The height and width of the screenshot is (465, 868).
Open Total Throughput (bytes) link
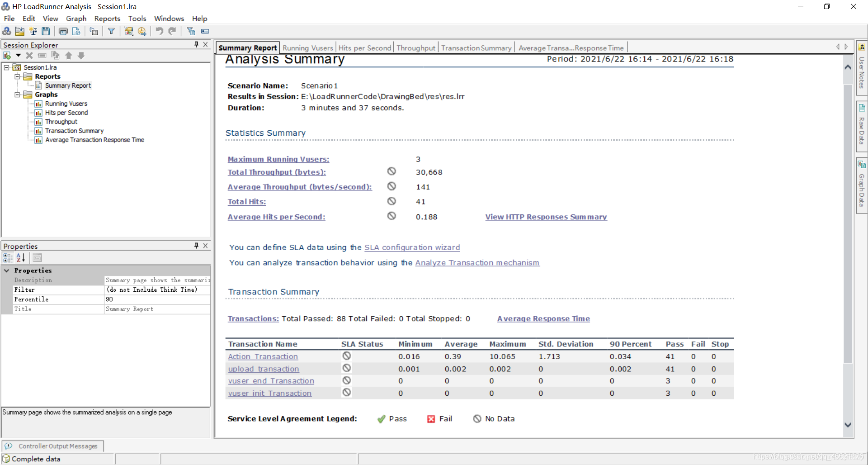(x=277, y=172)
